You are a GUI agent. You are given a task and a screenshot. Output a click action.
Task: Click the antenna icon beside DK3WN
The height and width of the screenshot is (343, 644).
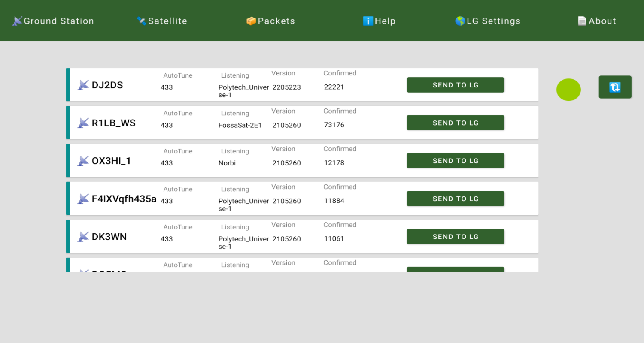tap(83, 237)
